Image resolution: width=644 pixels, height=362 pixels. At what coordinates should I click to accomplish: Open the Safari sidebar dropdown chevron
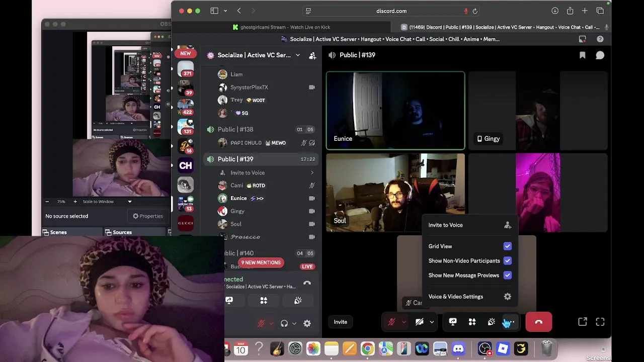click(225, 11)
